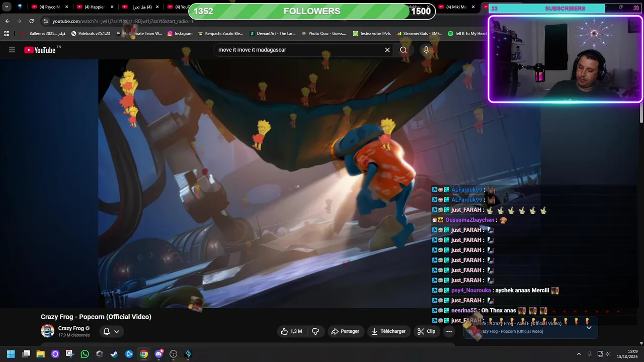Open the Crazy Frog channel avatar

(47, 331)
